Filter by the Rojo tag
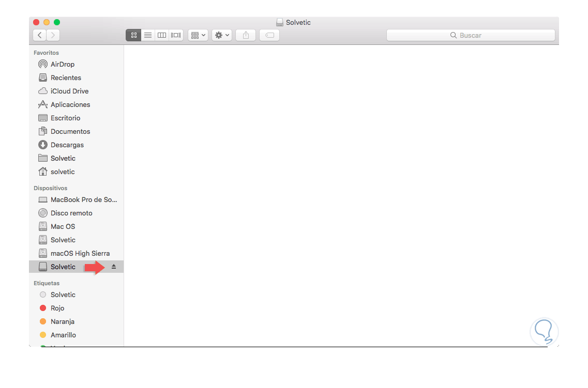 click(x=76, y=308)
